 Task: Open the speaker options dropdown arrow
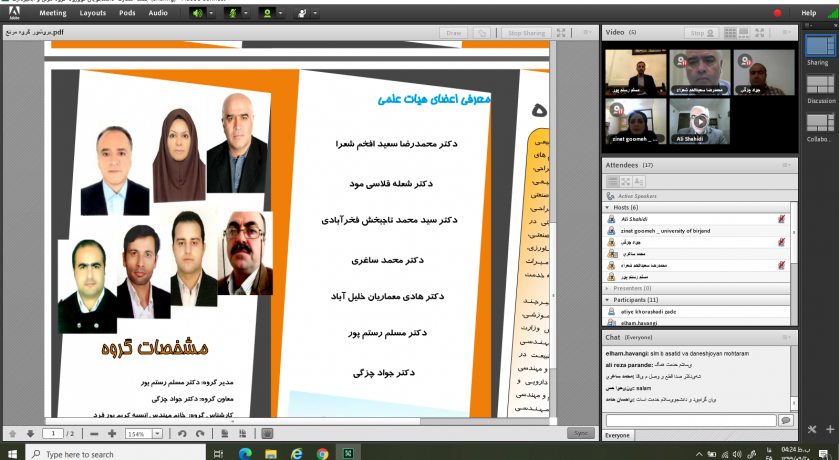pyautogui.click(x=211, y=13)
